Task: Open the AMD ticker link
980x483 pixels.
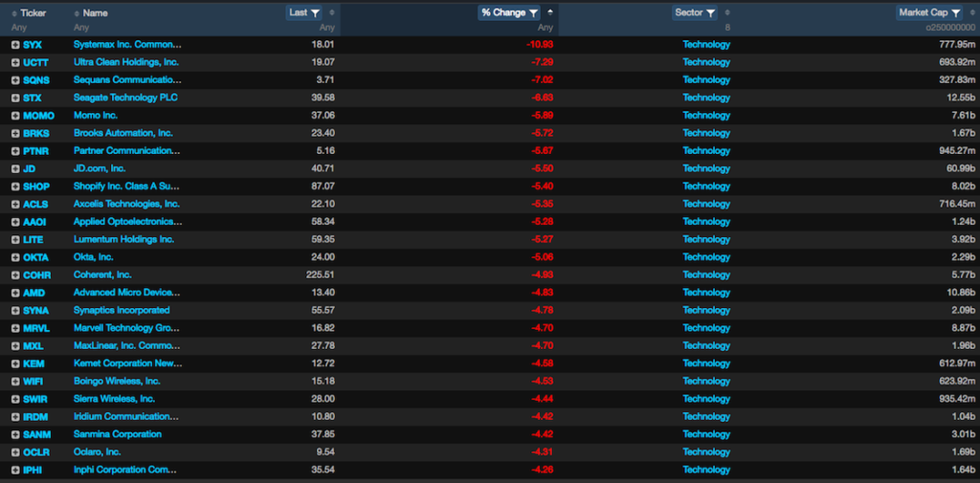Action: [x=33, y=293]
